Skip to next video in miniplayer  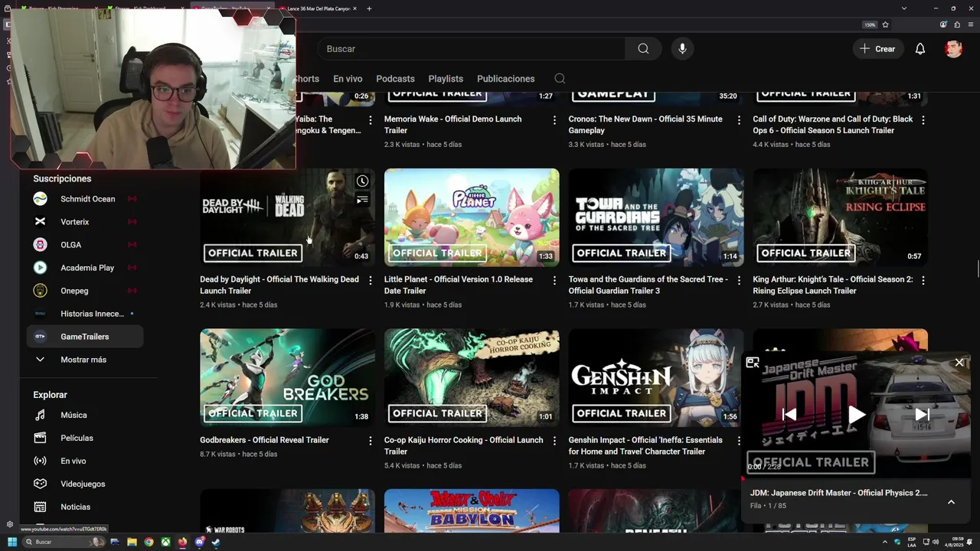923,415
